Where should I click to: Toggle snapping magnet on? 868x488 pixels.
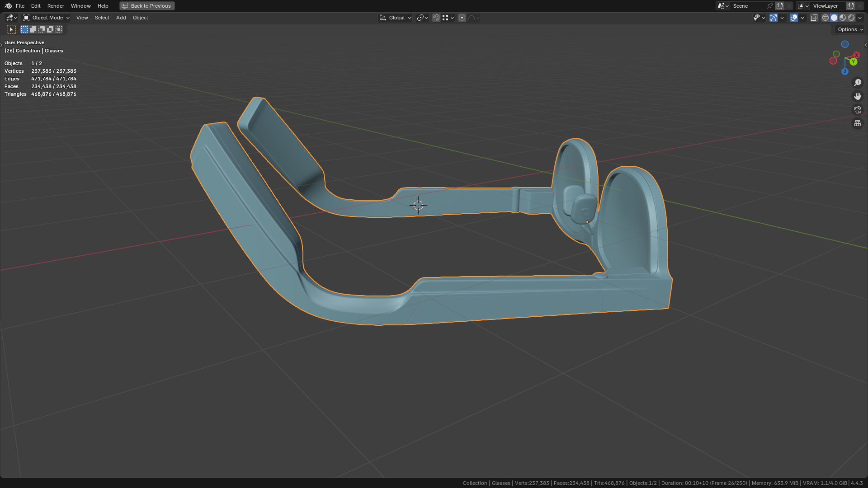(x=436, y=18)
